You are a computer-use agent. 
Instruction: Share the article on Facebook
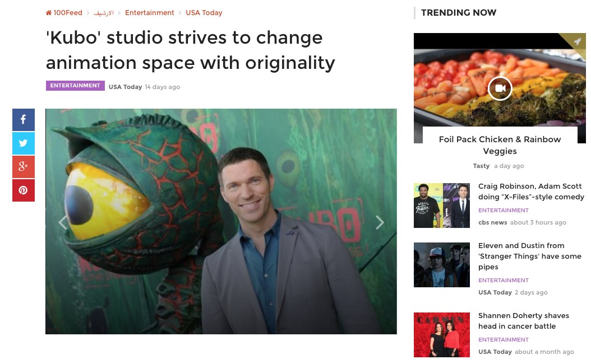coord(24,120)
